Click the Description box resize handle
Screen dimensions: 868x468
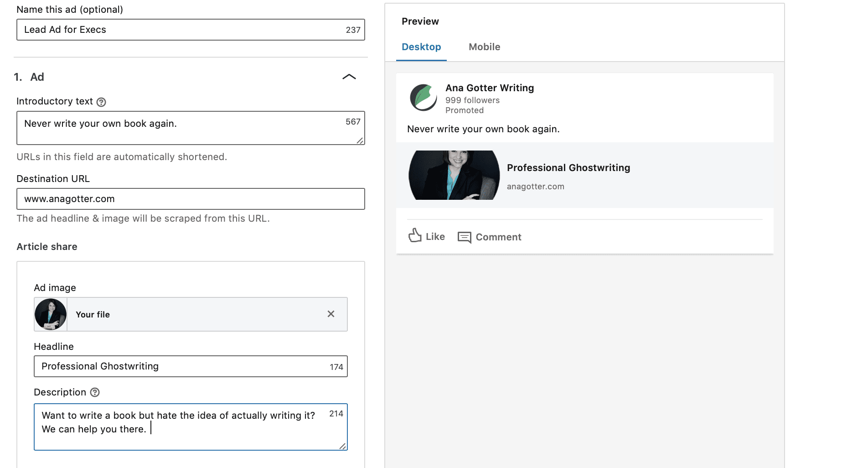[342, 446]
